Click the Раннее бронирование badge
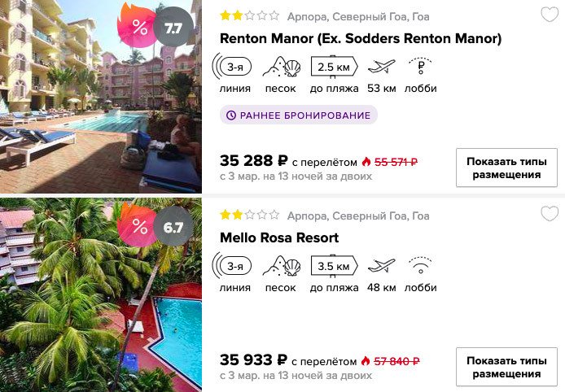 [299, 115]
